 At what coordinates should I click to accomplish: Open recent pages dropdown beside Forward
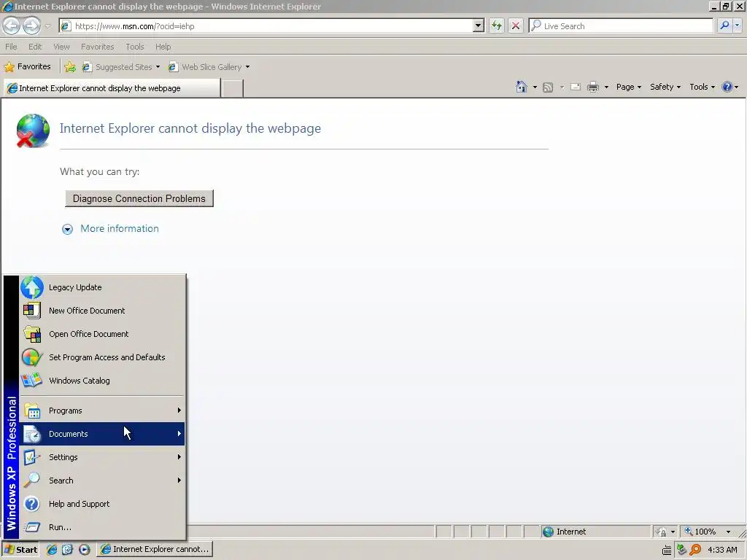(x=47, y=26)
